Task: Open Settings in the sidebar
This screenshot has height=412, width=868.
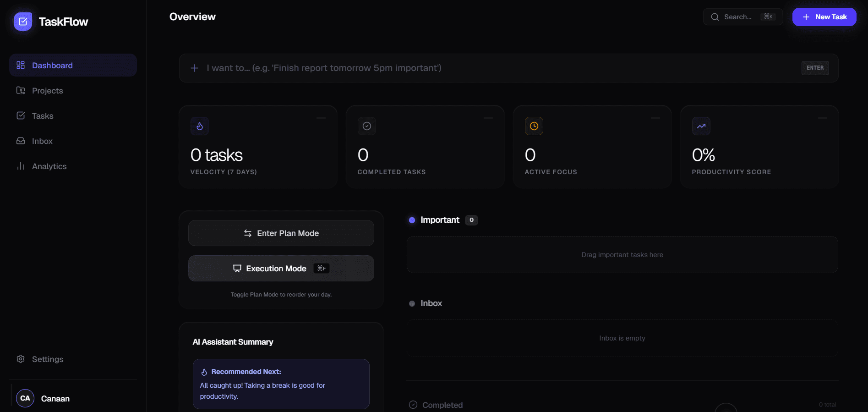Action: [x=73, y=359]
